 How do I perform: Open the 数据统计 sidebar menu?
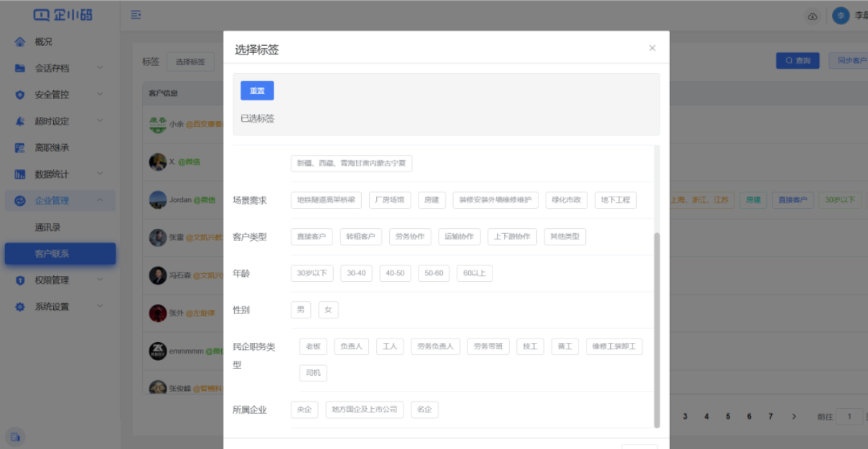60,174
